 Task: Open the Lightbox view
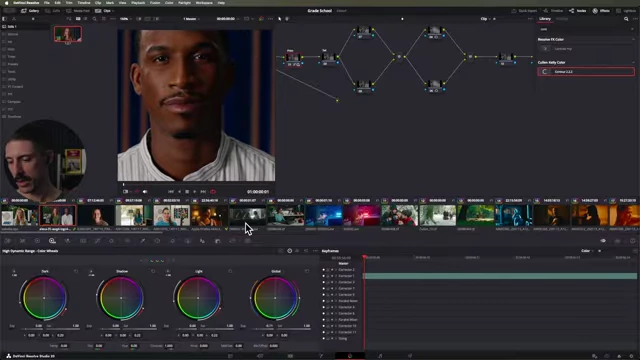[x=626, y=11]
